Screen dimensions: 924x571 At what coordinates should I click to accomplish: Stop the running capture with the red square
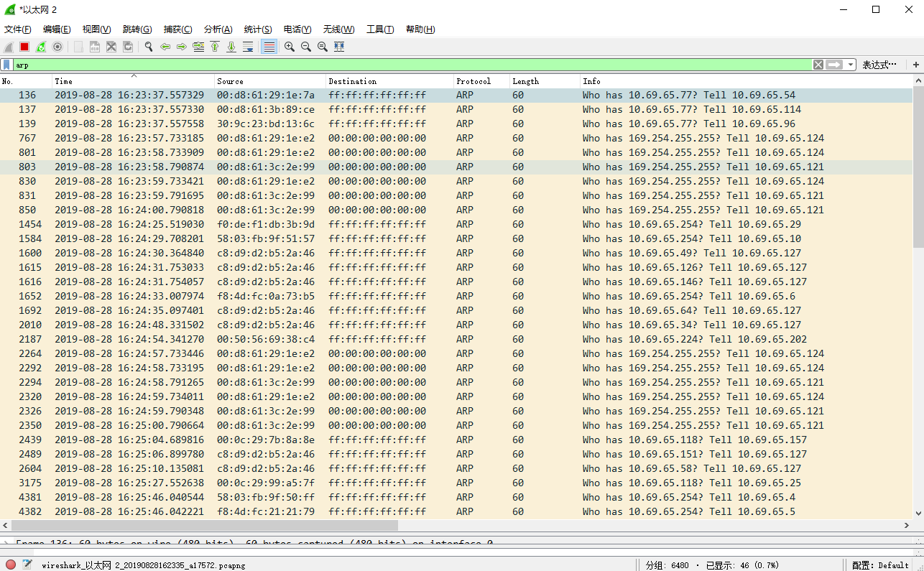pyautogui.click(x=24, y=47)
